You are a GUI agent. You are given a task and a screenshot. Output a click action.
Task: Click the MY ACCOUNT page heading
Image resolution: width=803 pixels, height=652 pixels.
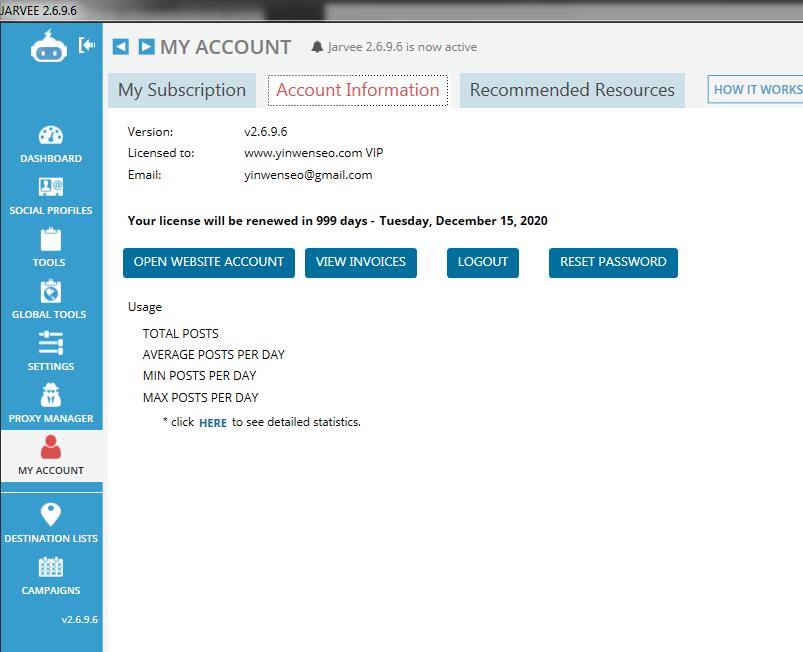pyautogui.click(x=225, y=47)
